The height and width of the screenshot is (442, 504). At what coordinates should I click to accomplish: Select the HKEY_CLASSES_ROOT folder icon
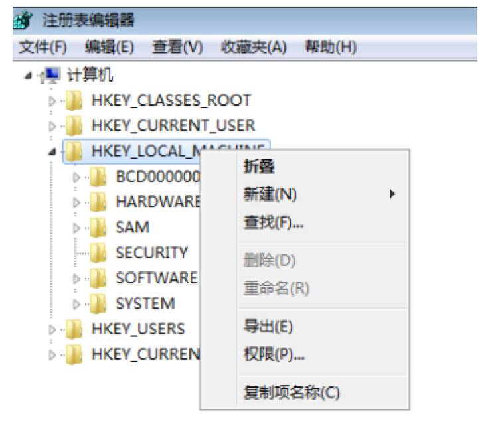click(74, 101)
